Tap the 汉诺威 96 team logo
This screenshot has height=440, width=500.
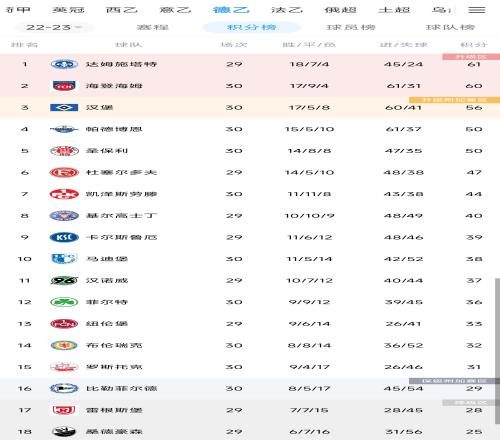click(64, 281)
